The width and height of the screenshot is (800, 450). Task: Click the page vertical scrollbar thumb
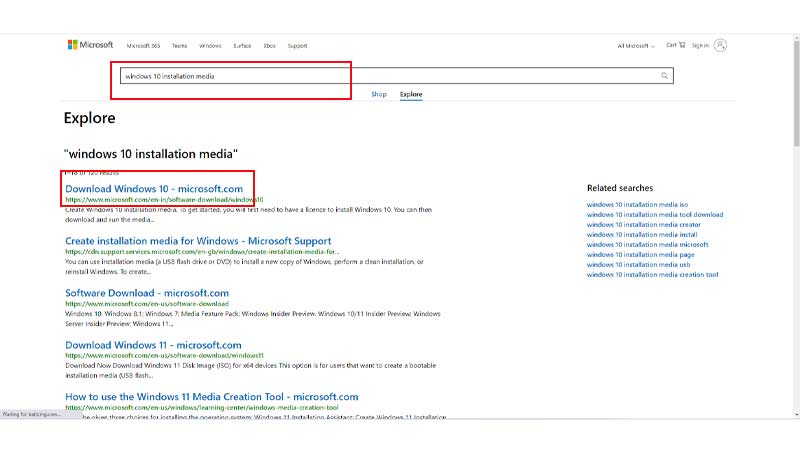tap(796, 94)
